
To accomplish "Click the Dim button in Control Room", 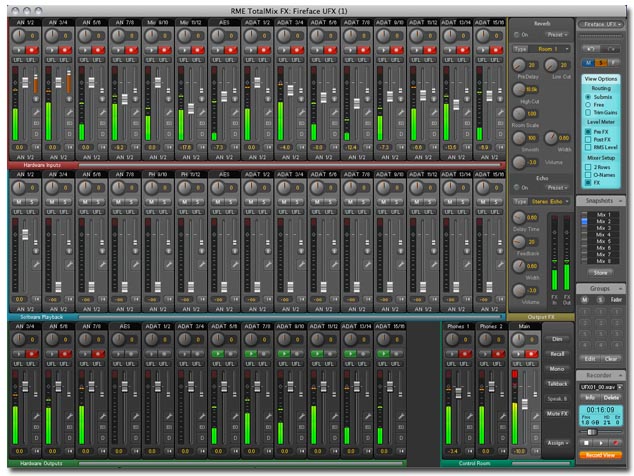I will pyautogui.click(x=558, y=340).
